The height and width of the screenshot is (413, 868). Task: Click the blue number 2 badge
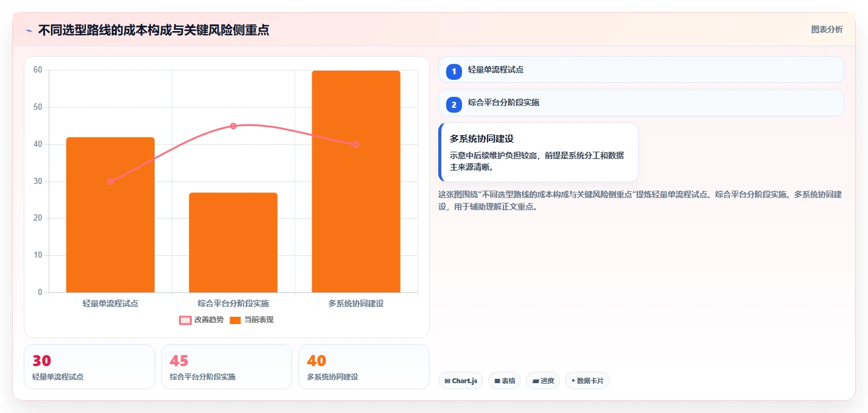454,105
